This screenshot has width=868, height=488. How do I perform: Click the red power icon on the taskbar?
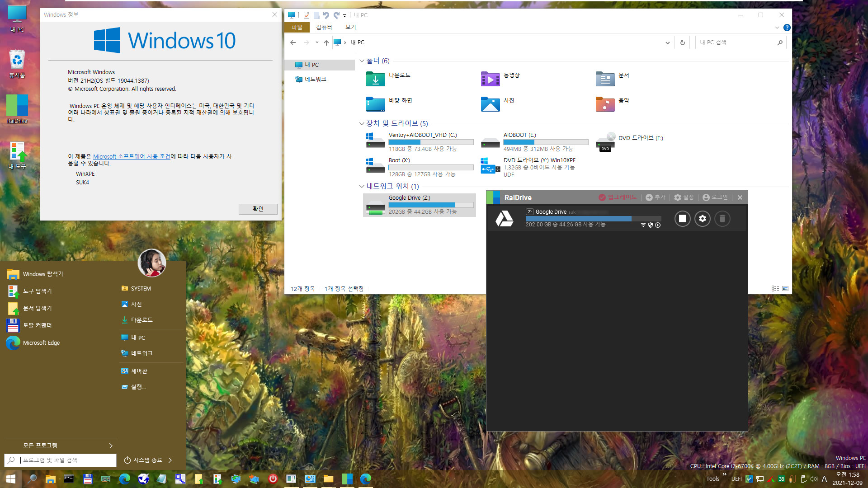[273, 479]
